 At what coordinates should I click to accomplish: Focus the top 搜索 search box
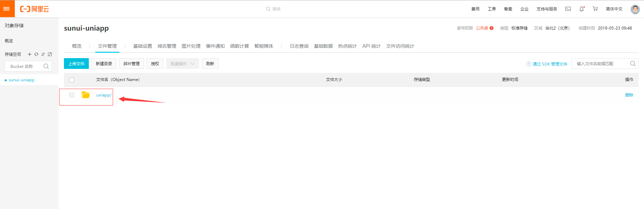pyautogui.click(x=277, y=9)
